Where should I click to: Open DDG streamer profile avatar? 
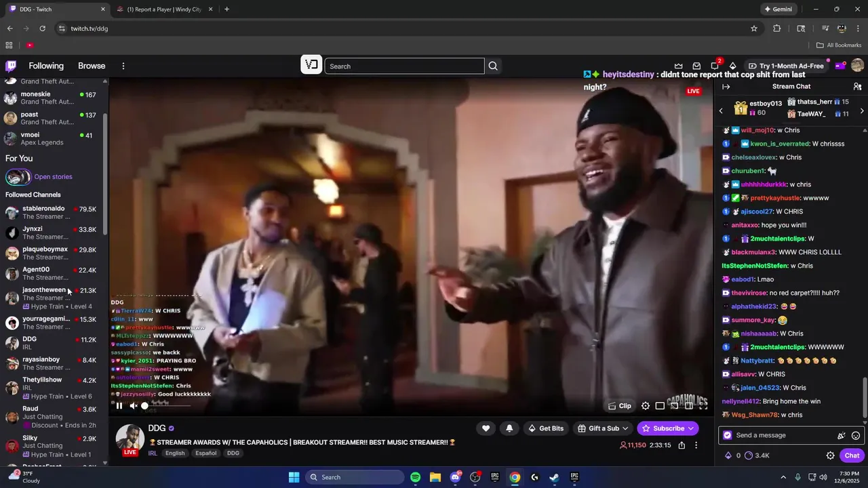pyautogui.click(x=130, y=439)
